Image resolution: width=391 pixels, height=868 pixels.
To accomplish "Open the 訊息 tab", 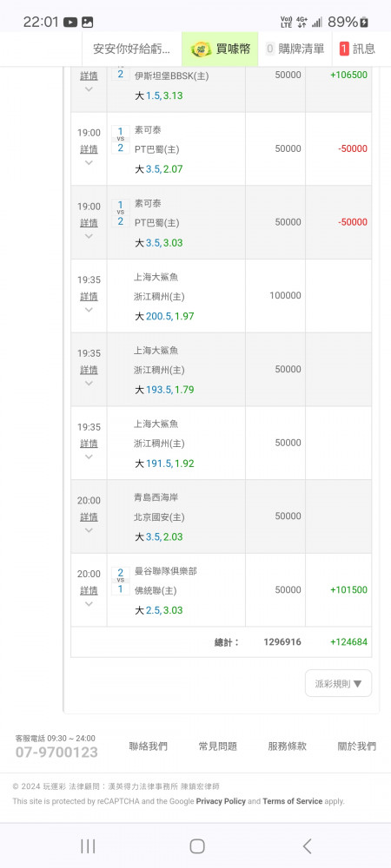I will click(x=358, y=49).
